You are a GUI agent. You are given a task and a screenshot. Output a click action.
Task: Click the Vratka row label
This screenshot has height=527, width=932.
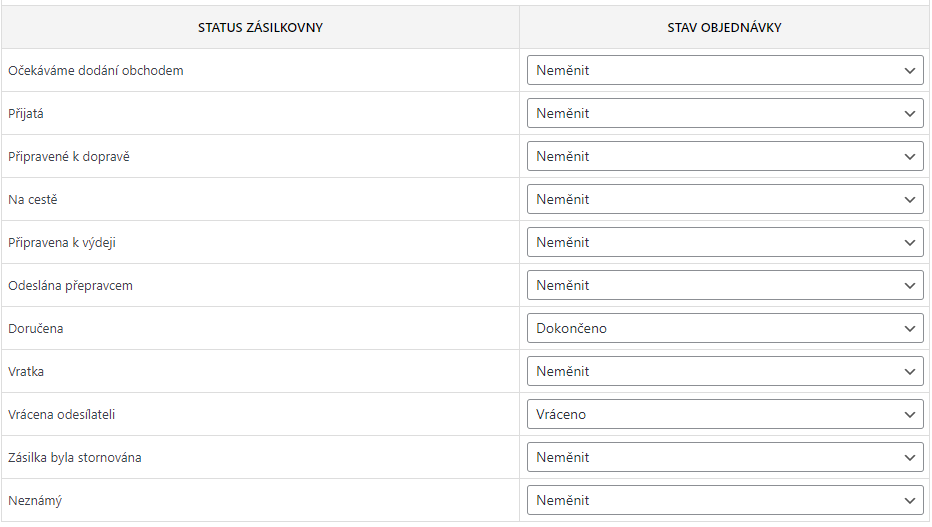(26, 372)
